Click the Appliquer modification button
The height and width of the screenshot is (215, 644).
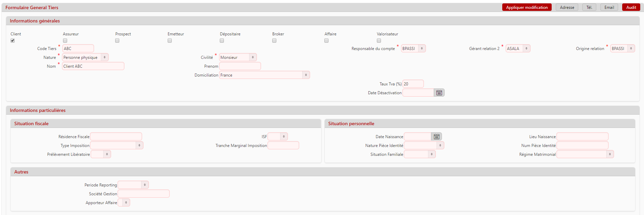[527, 7]
